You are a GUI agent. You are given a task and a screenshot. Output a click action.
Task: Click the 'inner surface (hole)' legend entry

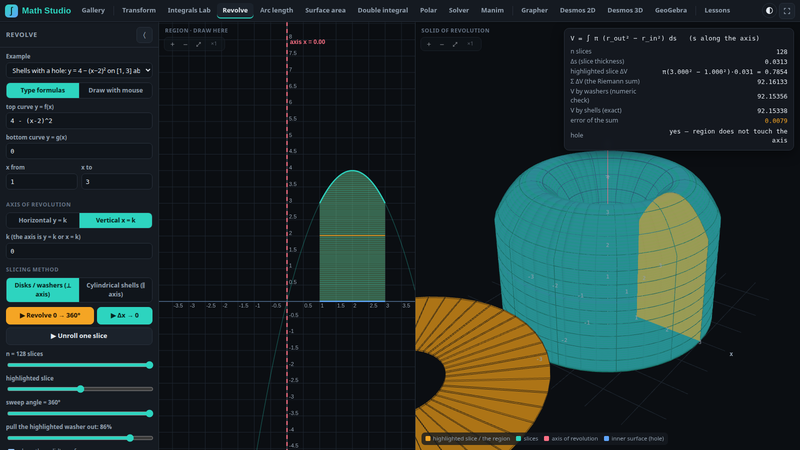634,438
